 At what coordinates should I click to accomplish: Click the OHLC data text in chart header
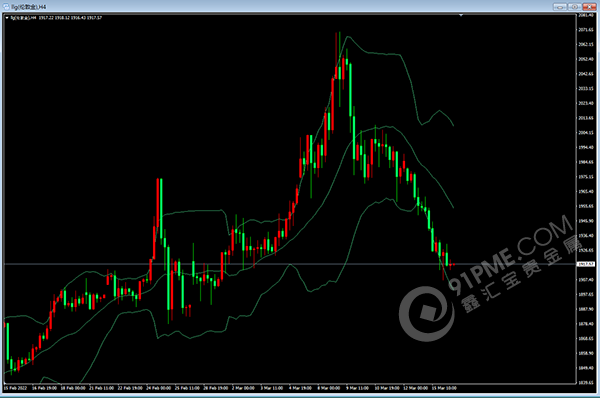click(70, 18)
